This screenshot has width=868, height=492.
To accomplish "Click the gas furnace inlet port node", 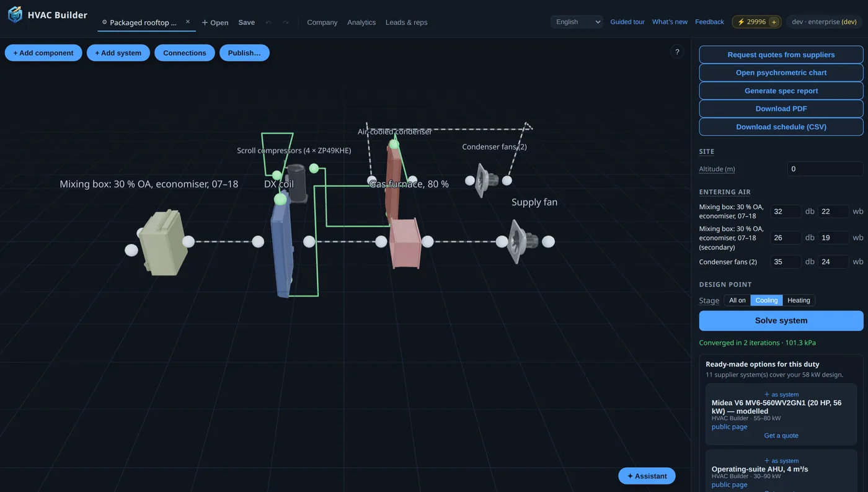I will (381, 241).
